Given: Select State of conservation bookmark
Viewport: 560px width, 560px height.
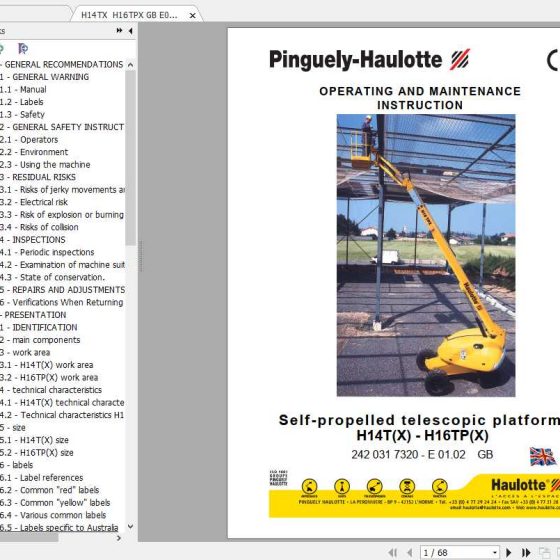Looking at the screenshot, I should pos(52,277).
